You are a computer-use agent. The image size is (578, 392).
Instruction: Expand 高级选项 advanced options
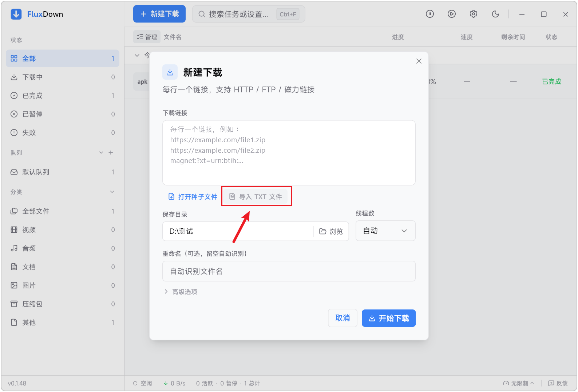pos(181,292)
